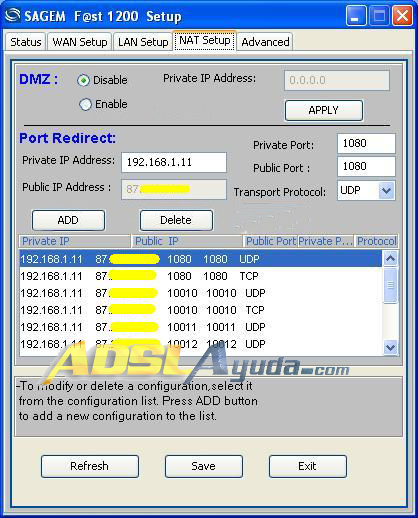Click the Port Redirect Private IP Address field
418x518 pixels.
[x=174, y=163]
